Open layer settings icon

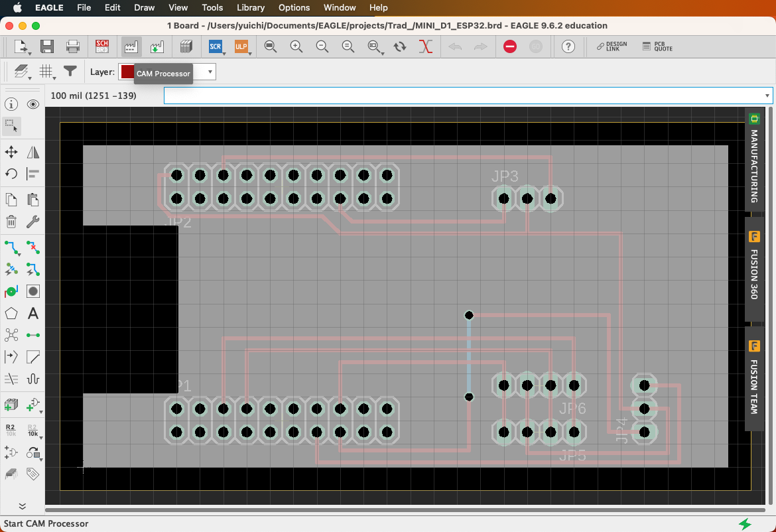coord(21,72)
